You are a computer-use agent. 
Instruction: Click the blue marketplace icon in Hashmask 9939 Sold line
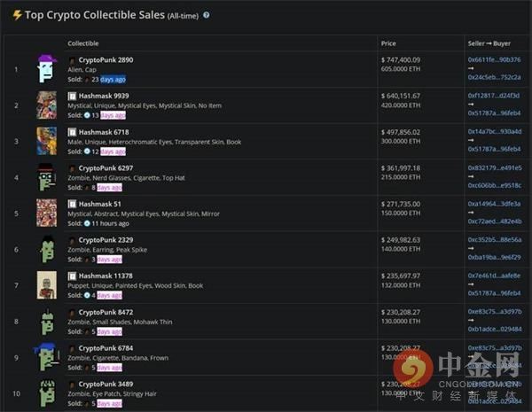(87, 115)
